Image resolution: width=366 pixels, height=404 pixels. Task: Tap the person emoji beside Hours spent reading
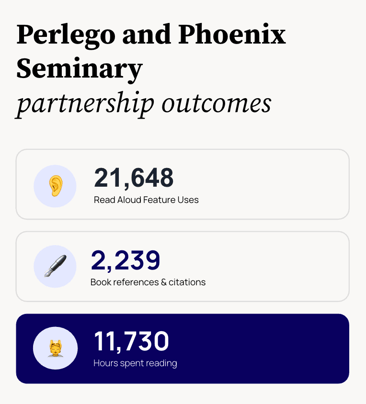pyautogui.click(x=55, y=348)
